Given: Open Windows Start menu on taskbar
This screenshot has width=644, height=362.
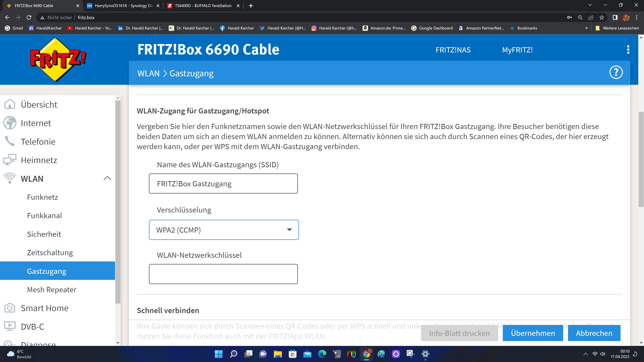Looking at the screenshot, I should point(219,354).
